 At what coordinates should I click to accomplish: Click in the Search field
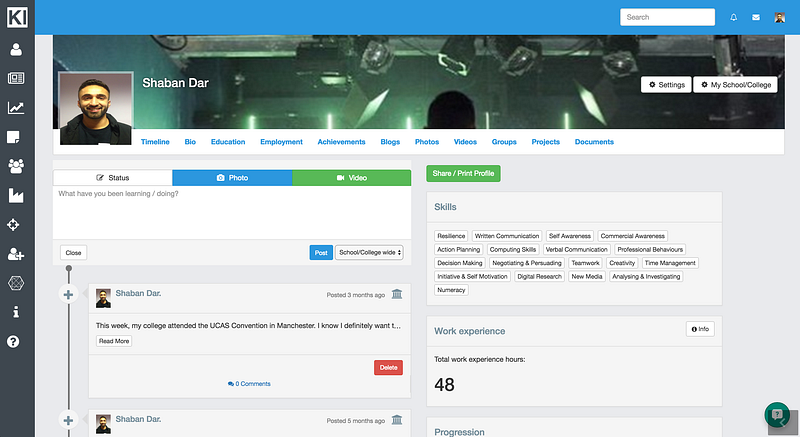pos(667,17)
